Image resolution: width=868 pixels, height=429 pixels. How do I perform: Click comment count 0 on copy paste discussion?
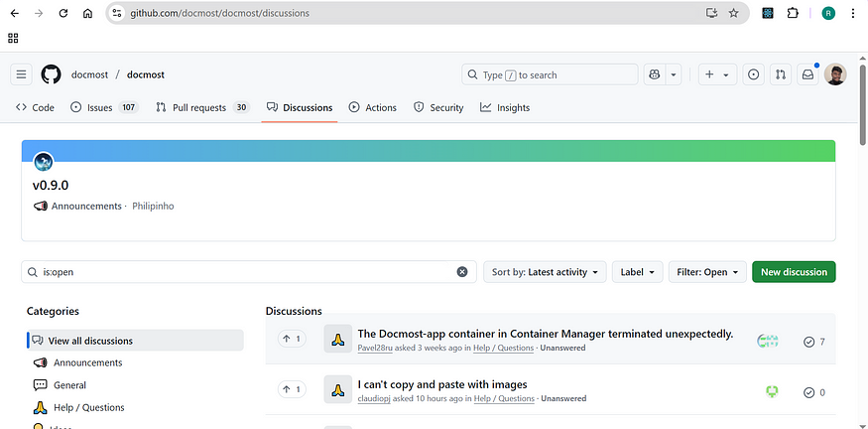[x=814, y=392]
